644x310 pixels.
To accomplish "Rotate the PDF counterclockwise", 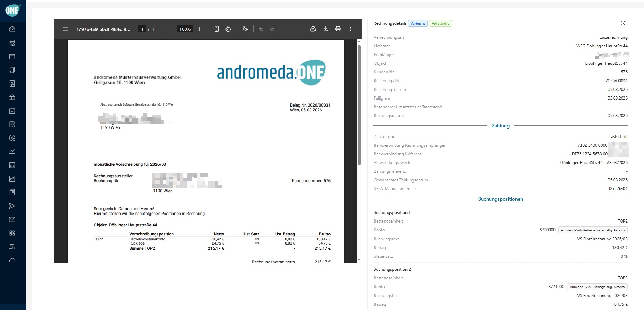I will [x=228, y=29].
